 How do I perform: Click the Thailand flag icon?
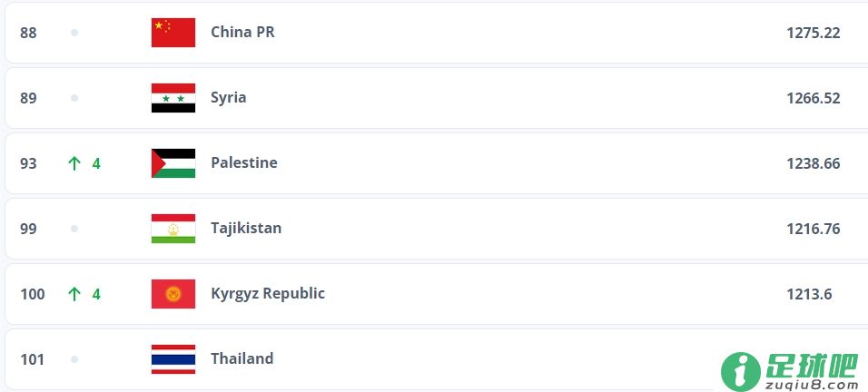click(x=173, y=358)
